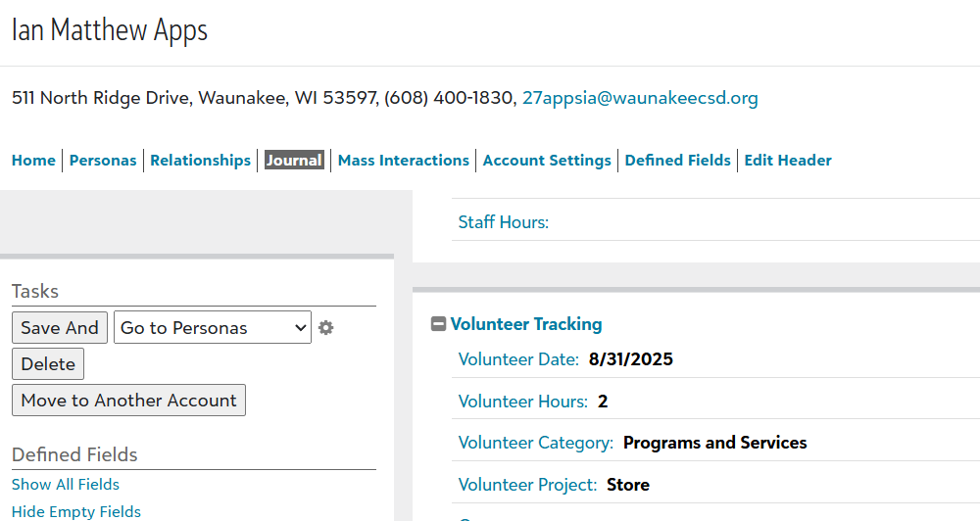Click the Volunteer Category field label
The image size is (980, 521).
pos(536,443)
